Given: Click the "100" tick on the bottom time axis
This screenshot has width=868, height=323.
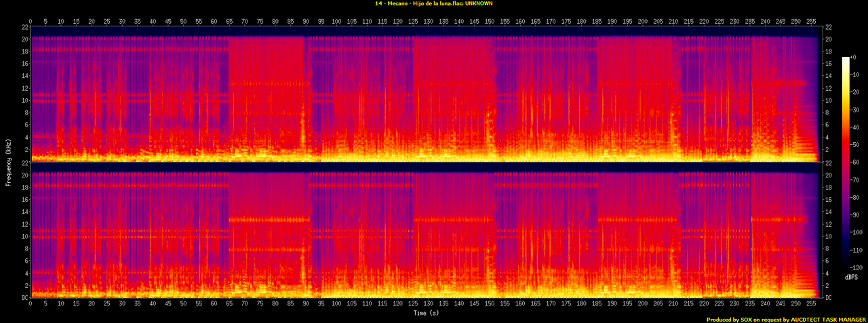Looking at the screenshot, I should 337,305.
